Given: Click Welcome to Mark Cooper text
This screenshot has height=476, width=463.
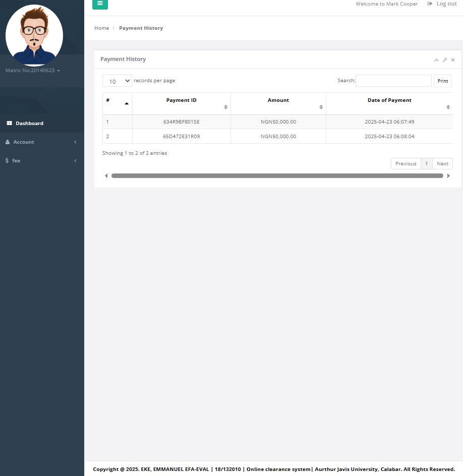Looking at the screenshot, I should point(386,4).
